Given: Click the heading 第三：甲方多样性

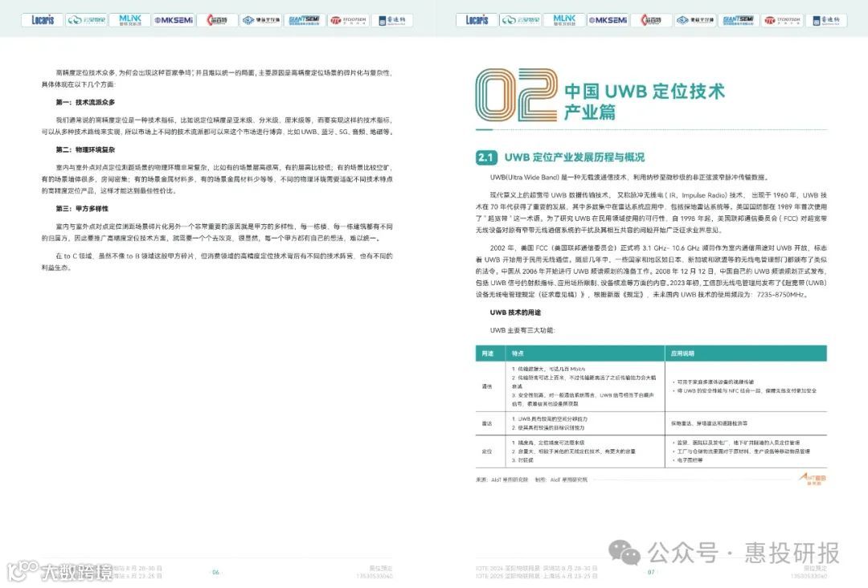Looking at the screenshot, I should coord(82,209).
